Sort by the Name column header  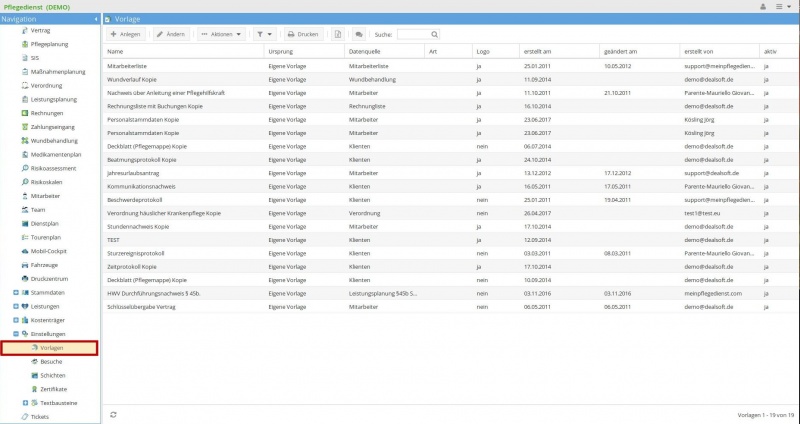(184, 52)
